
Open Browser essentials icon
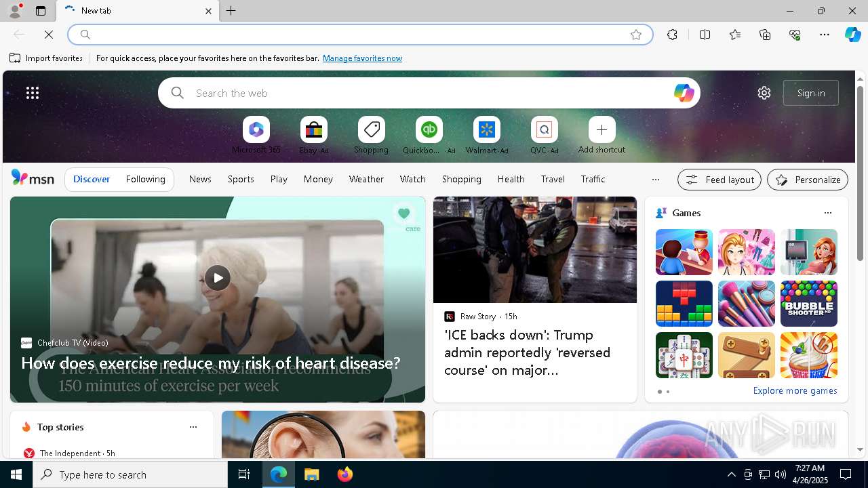point(795,35)
